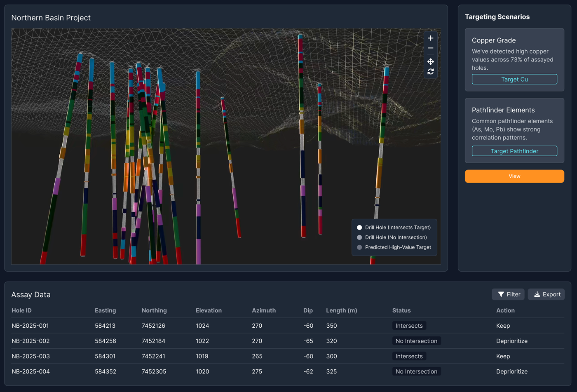This screenshot has width=577, height=392.
Task: Click the Intersects status badge for NB-2025-001
Action: point(409,325)
